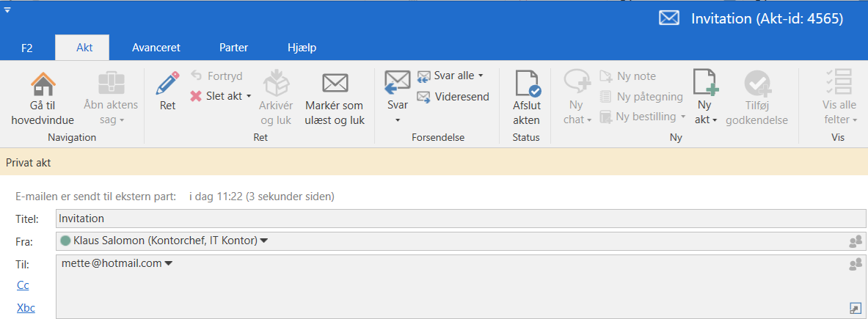This screenshot has height=319, width=868.
Task: Open participant picker icon in Til field
Action: [855, 264]
